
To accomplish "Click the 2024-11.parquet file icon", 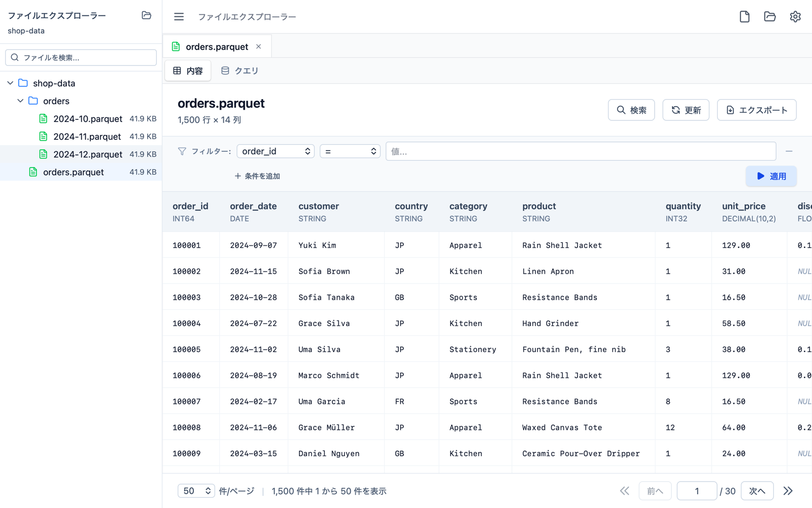I will [43, 136].
